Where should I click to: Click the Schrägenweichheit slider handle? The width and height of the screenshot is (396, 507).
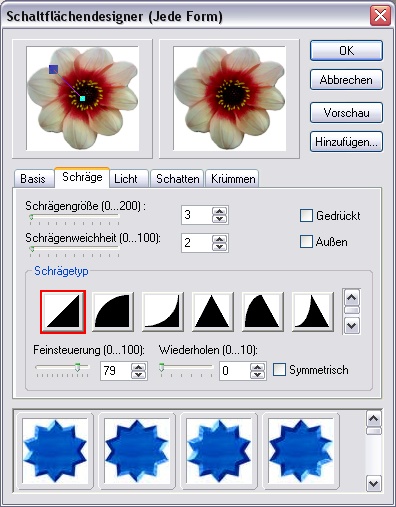[32, 249]
